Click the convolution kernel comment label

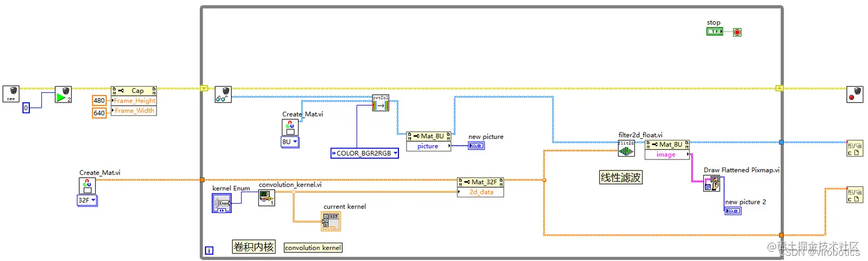pos(313,248)
